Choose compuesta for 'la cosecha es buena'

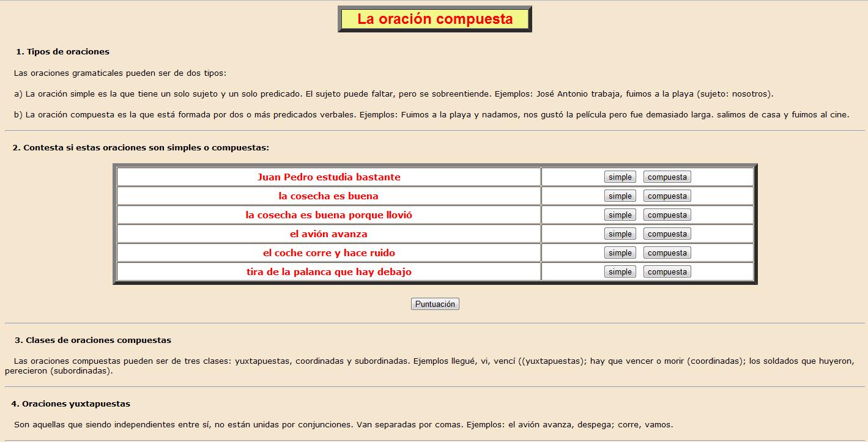coord(667,196)
